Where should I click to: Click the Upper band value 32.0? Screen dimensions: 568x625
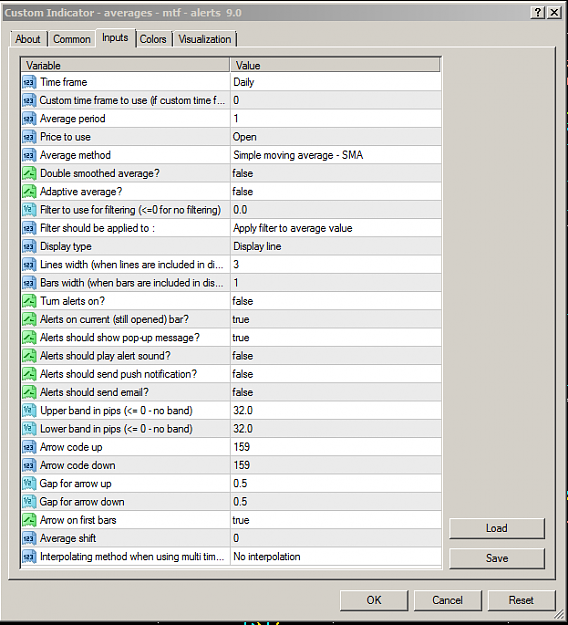point(336,411)
